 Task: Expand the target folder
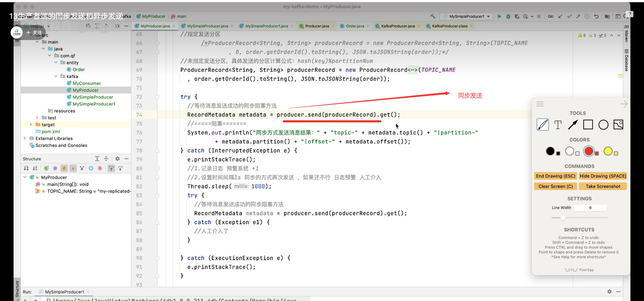(x=31, y=124)
